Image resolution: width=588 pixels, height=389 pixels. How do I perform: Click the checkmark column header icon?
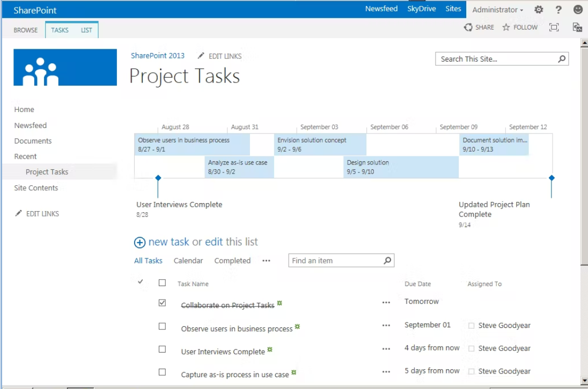click(140, 281)
